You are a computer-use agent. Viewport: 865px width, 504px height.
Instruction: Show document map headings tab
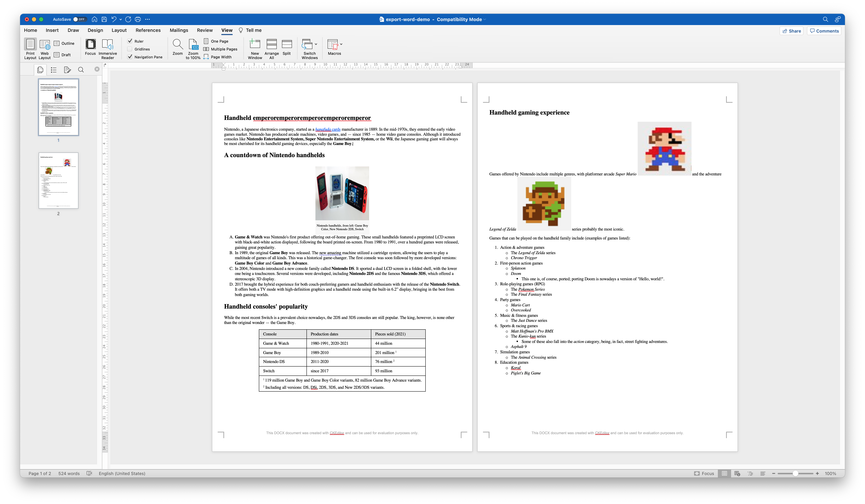tap(54, 70)
